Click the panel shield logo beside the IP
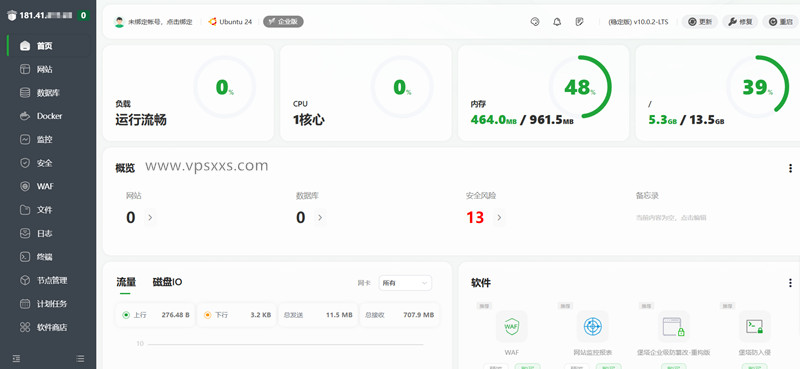The image size is (800, 369). coord(12,16)
